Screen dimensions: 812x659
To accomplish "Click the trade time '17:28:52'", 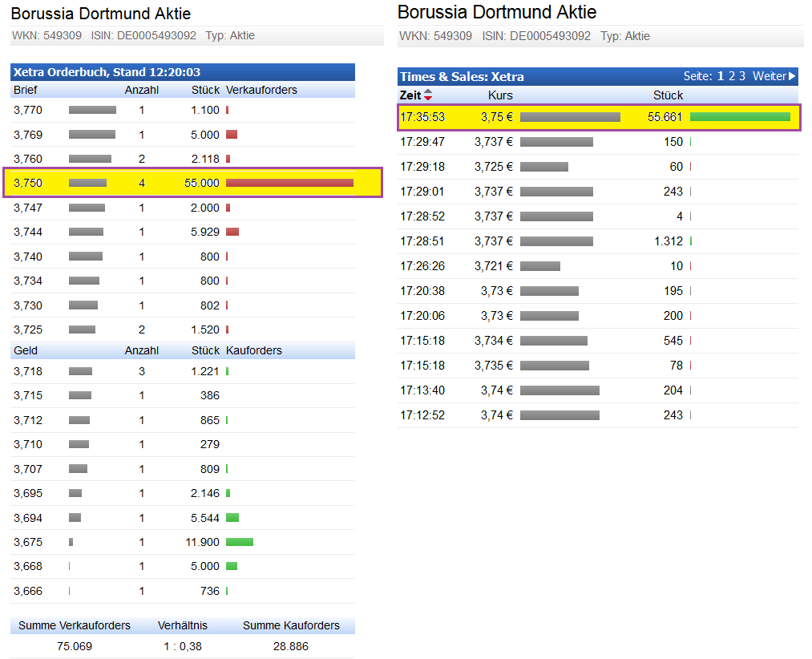I will 422,216.
